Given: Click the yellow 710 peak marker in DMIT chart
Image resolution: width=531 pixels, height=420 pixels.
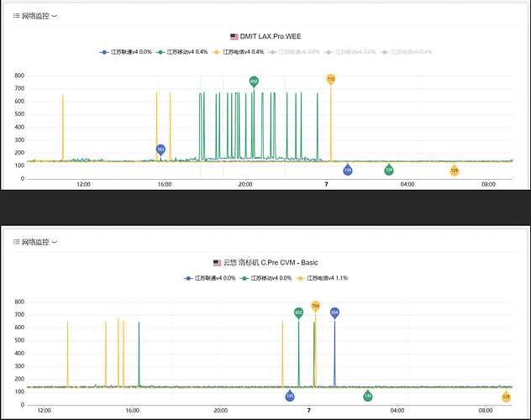Looking at the screenshot, I should pyautogui.click(x=331, y=80).
